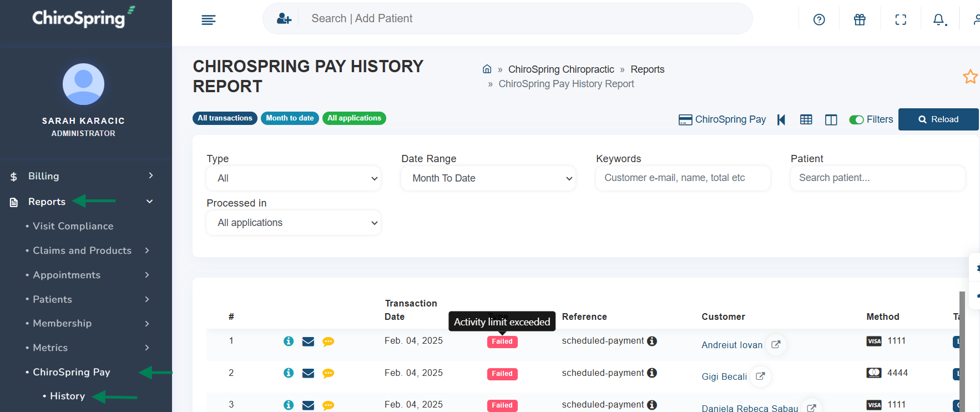Click the Reports breadcrumb link
Viewport: 980px width, 412px height.
647,69
